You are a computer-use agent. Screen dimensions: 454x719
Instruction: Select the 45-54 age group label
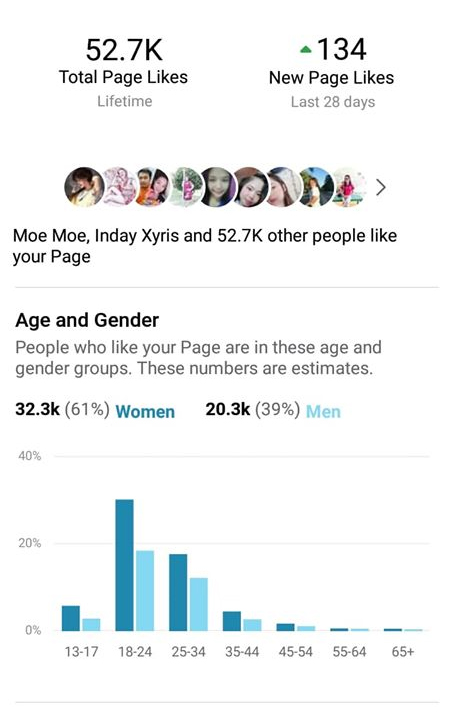point(296,652)
